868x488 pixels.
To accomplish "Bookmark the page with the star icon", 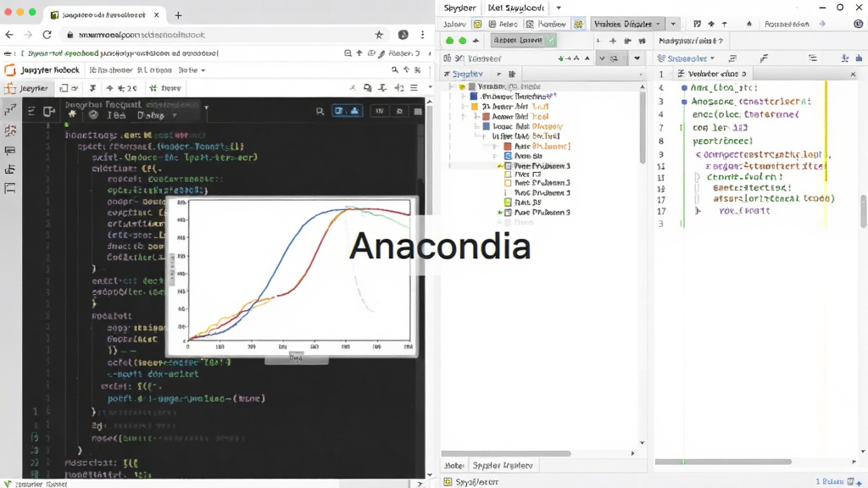I will coord(379,35).
